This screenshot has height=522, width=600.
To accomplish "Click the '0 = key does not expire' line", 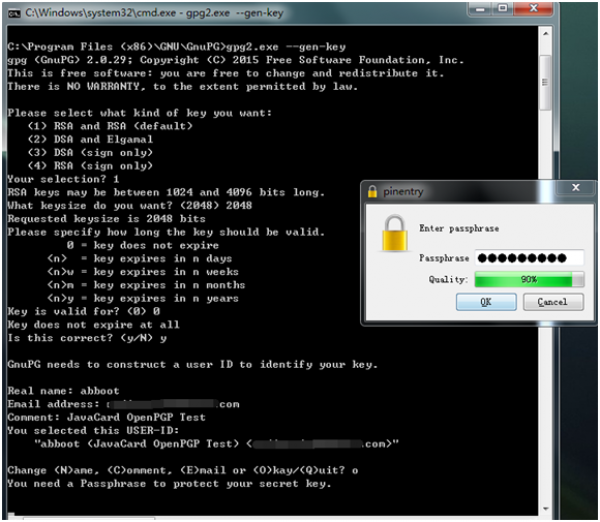I will coord(142,245).
